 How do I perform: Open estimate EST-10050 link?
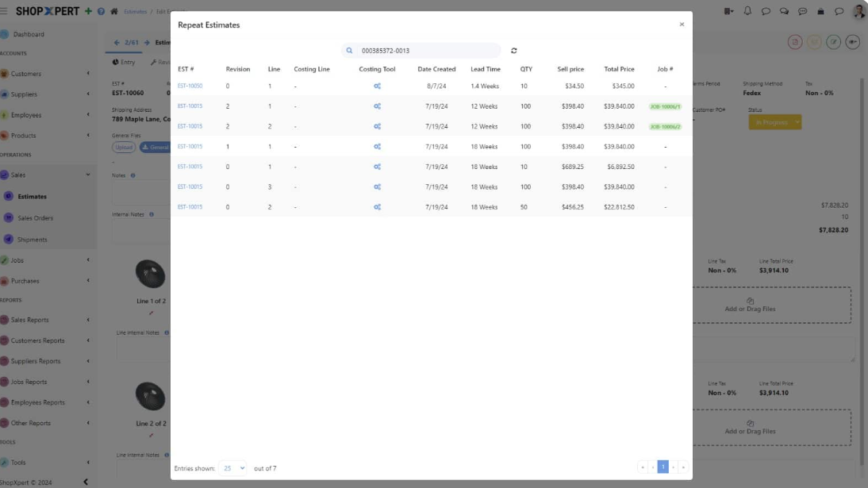pyautogui.click(x=192, y=85)
